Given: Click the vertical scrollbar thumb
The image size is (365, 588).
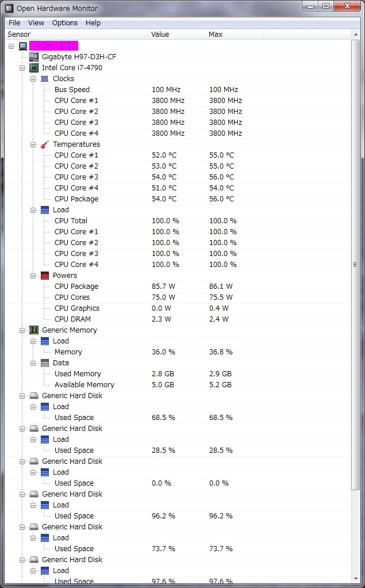Looking at the screenshot, I should pyautogui.click(x=355, y=265).
